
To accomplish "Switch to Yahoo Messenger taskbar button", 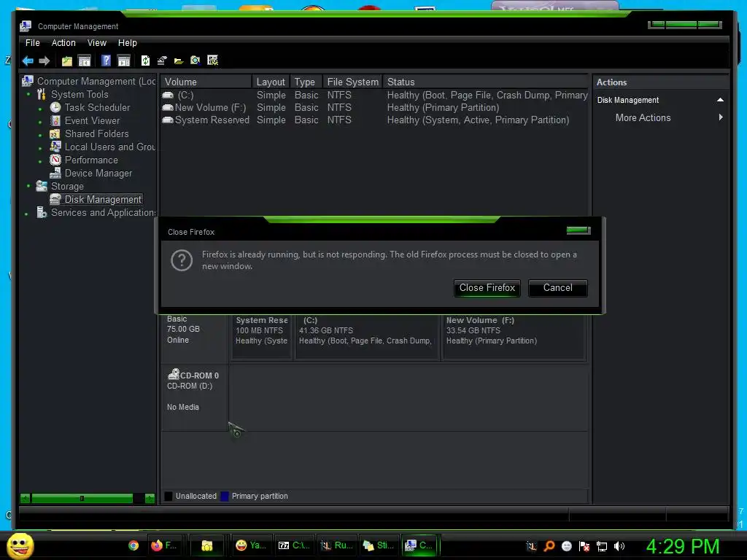I will (x=251, y=545).
